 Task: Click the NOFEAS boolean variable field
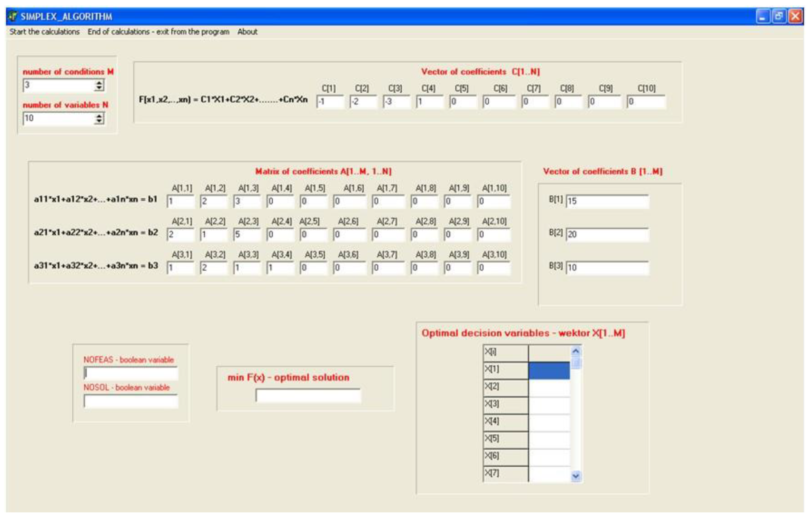pos(131,373)
